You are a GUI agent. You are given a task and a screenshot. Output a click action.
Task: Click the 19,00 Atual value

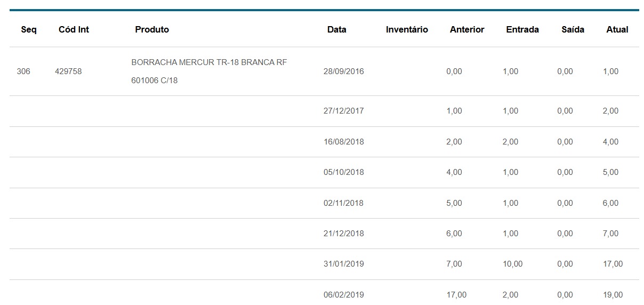pyautogui.click(x=613, y=295)
